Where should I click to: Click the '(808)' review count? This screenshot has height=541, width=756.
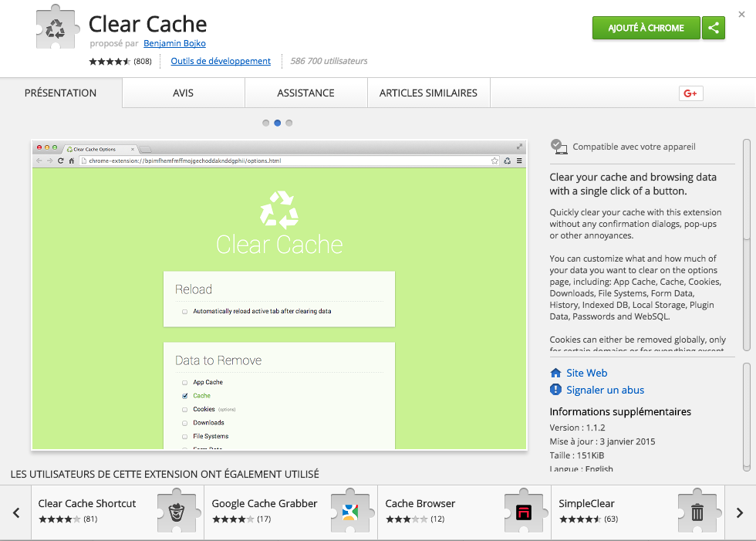(142, 61)
